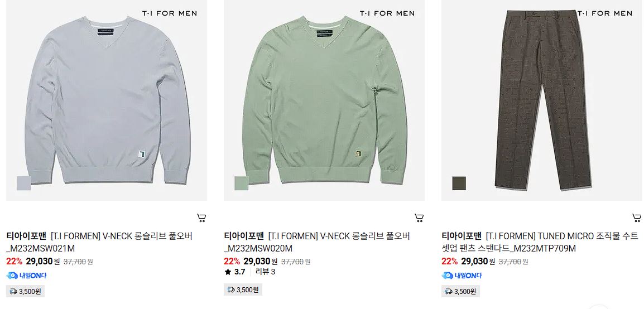Add the green V-NECK pullover to cart
This screenshot has width=644, height=309.
(x=419, y=218)
